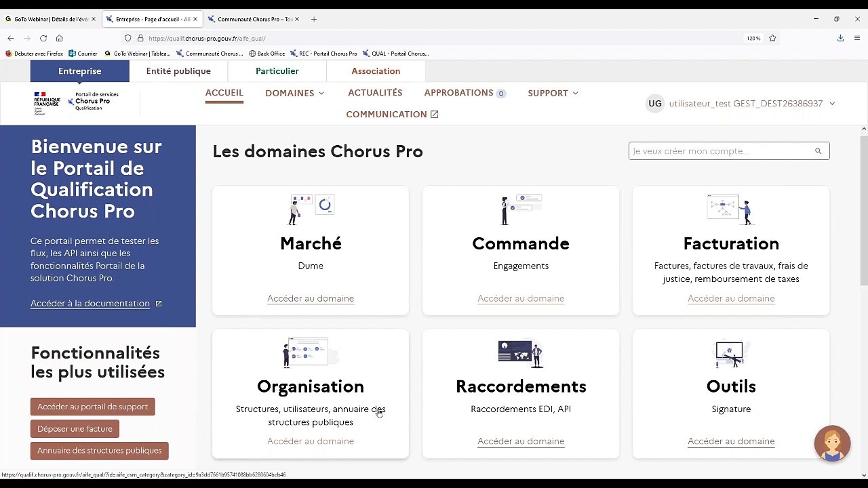This screenshot has width=868, height=488.
Task: Click Accéder au domaine under Commande
Action: (521, 298)
